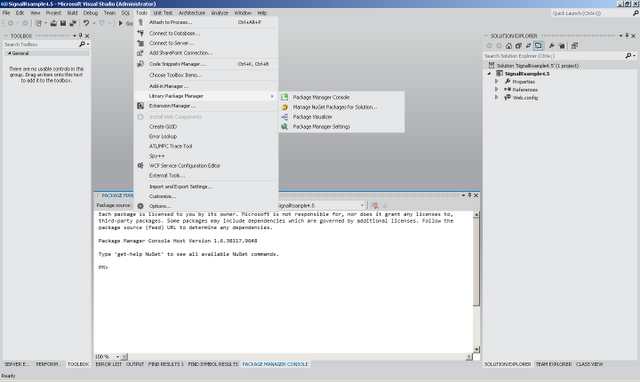Screen dimensions: 640x382
Task: Click Solution Explorer Collapse All icon
Action: [518, 46]
